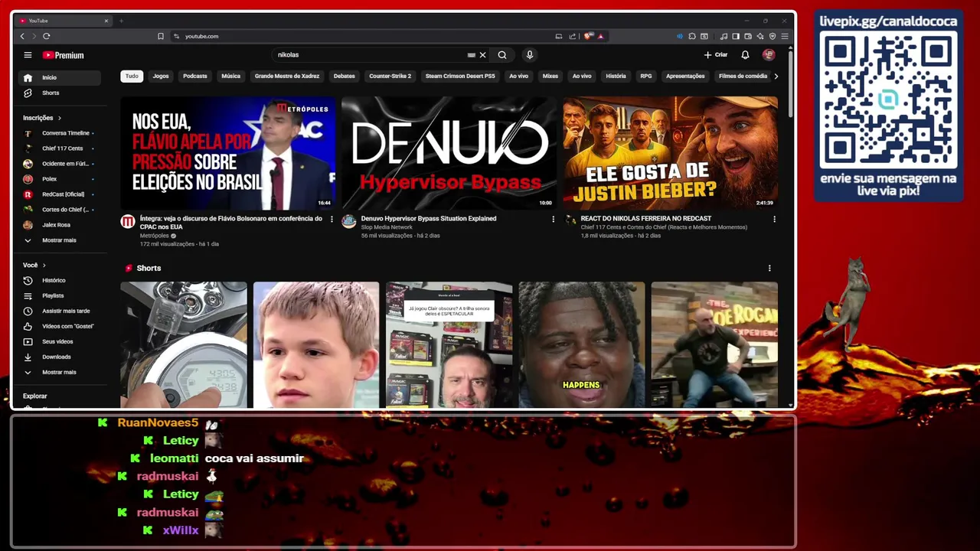Expand Inscrições section chevron
Screen dimensions: 980x551
pyautogui.click(x=59, y=118)
